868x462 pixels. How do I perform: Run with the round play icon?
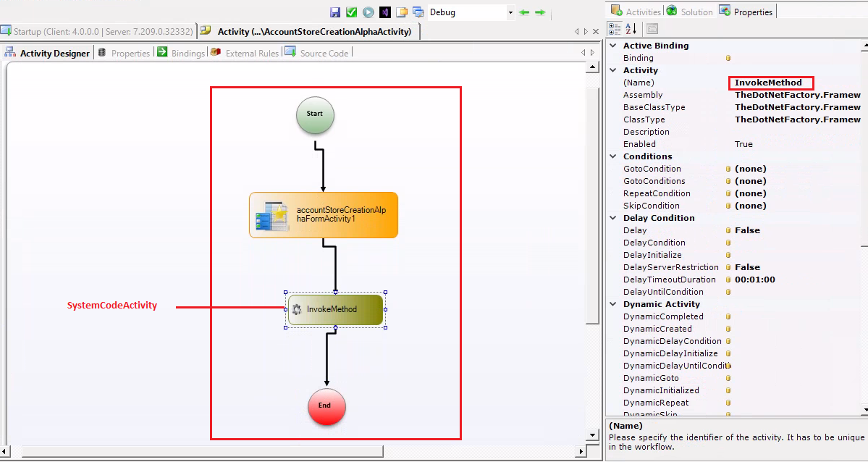[368, 12]
